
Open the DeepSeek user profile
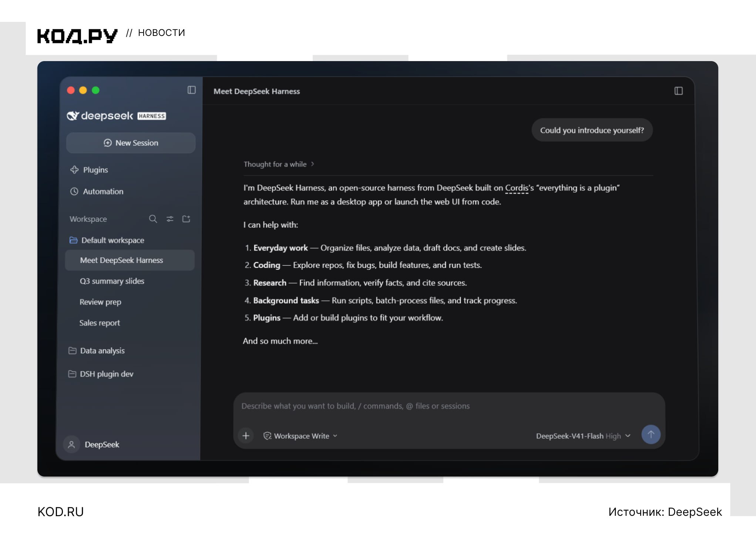coord(91,445)
